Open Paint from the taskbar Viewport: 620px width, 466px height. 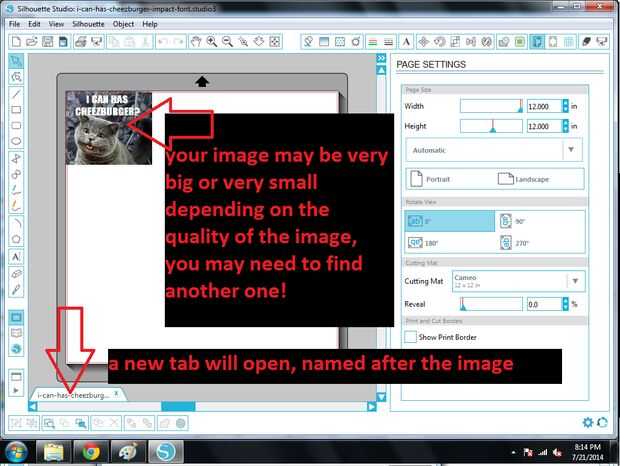point(128,452)
